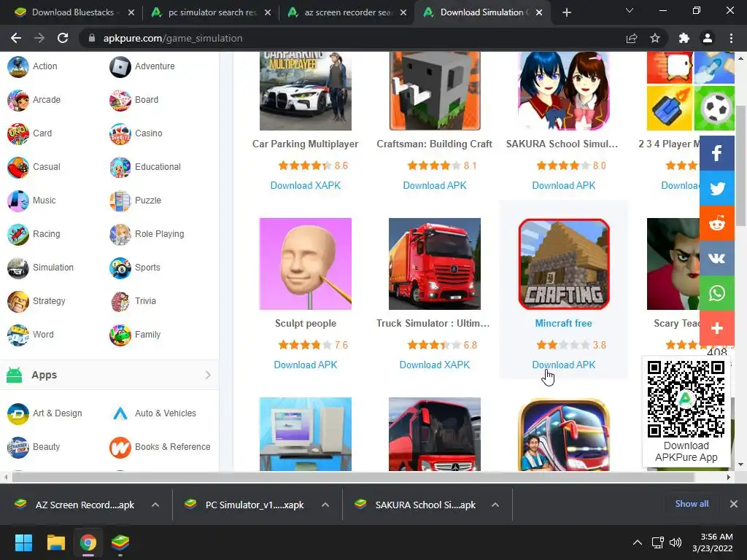Open more share options plus button
The image size is (747, 560).
pos(717,328)
